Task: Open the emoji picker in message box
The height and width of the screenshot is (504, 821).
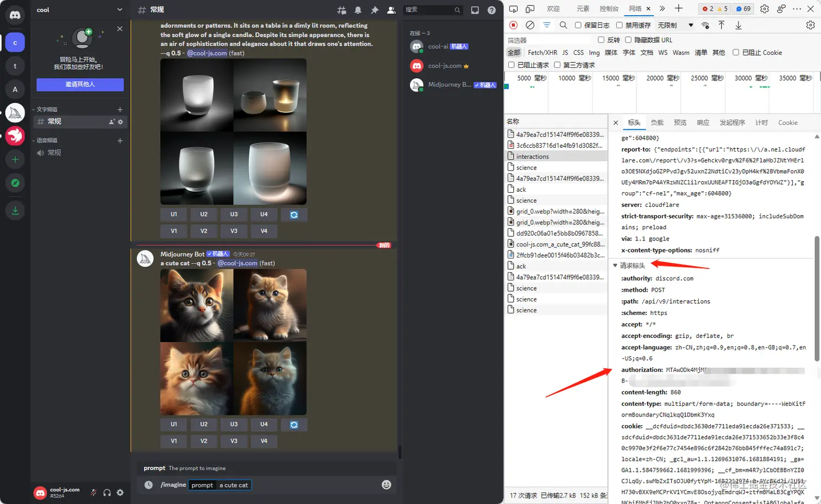Action: tap(387, 484)
